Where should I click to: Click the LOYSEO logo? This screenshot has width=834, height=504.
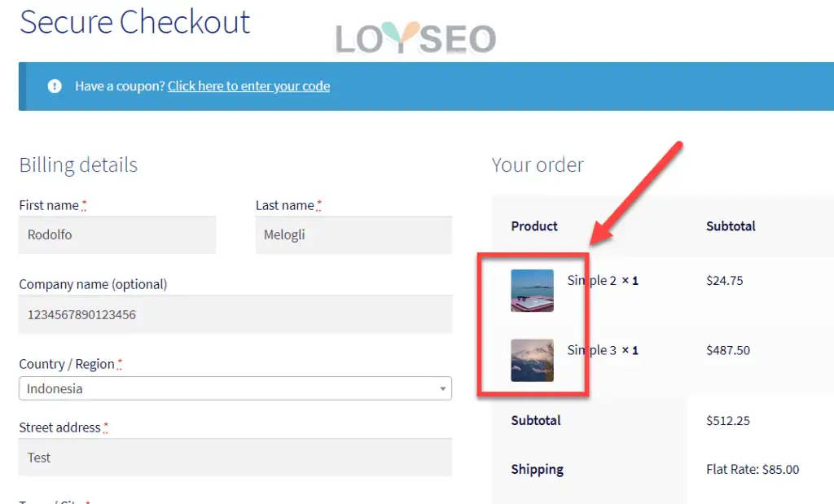coord(415,39)
